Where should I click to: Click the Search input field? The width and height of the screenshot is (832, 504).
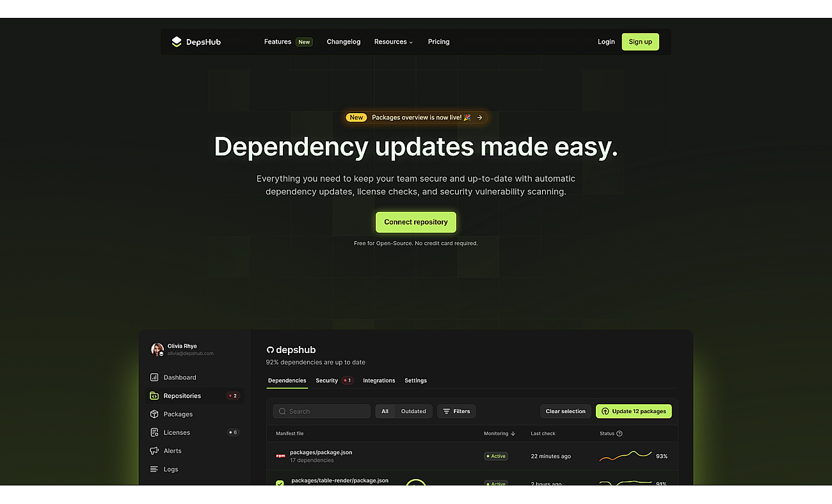[321, 411]
